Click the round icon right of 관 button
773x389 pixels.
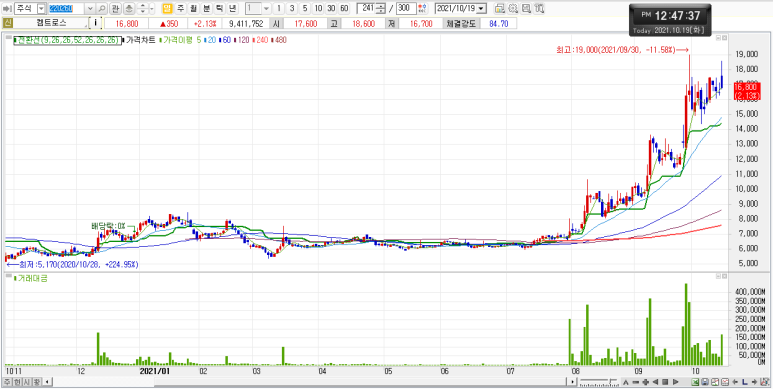point(129,8)
